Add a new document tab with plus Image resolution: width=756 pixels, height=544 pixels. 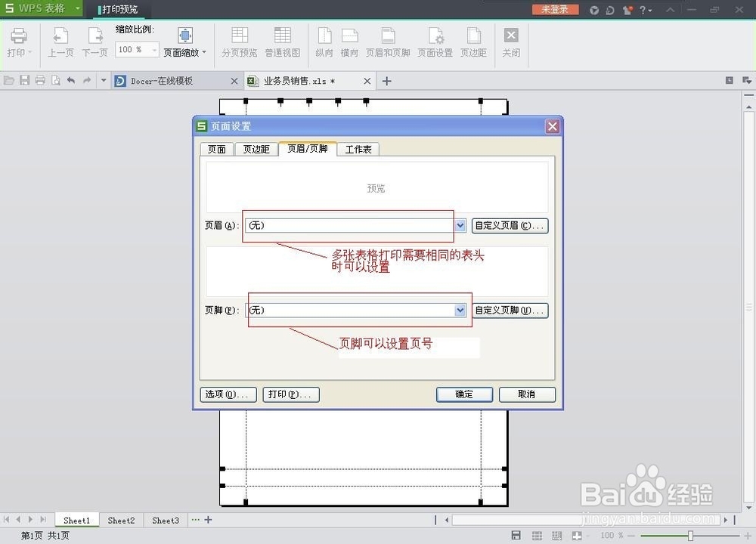point(386,81)
